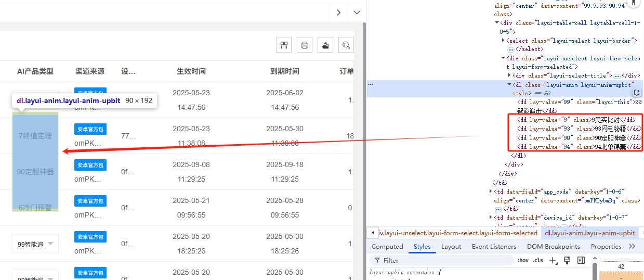Click the magnifier search icon in table toolbar

(346, 45)
